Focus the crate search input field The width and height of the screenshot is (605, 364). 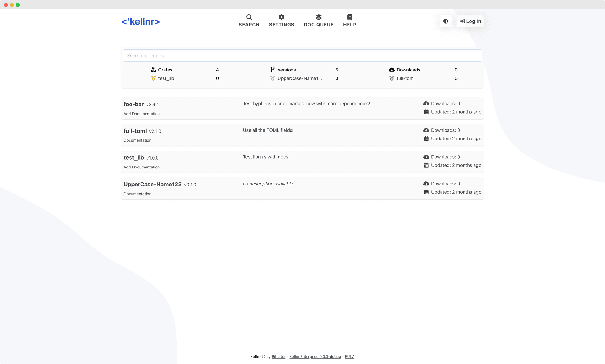coord(302,55)
